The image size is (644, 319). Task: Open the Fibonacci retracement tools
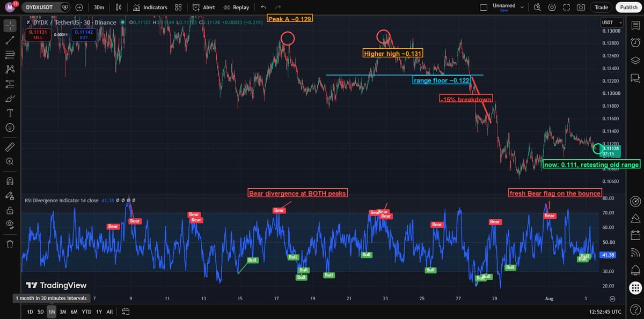click(x=10, y=54)
